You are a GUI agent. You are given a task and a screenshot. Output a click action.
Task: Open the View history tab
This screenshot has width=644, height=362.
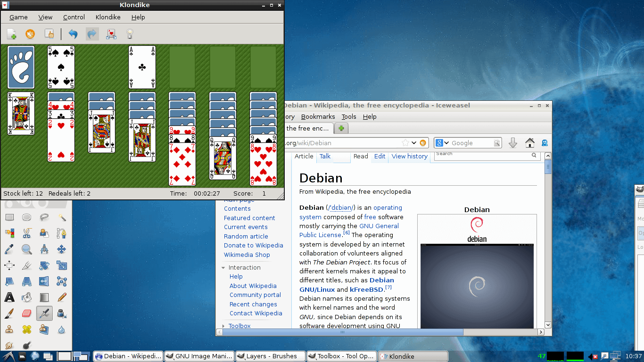409,156
